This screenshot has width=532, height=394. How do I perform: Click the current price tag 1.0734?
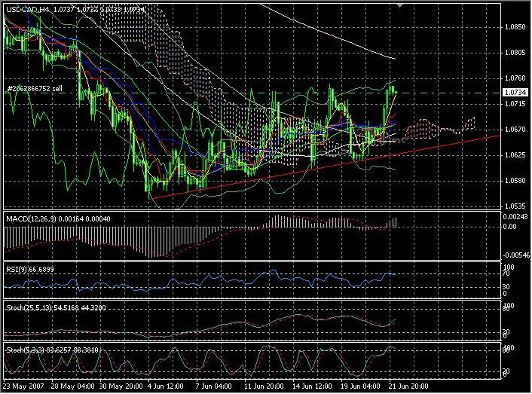coord(515,92)
